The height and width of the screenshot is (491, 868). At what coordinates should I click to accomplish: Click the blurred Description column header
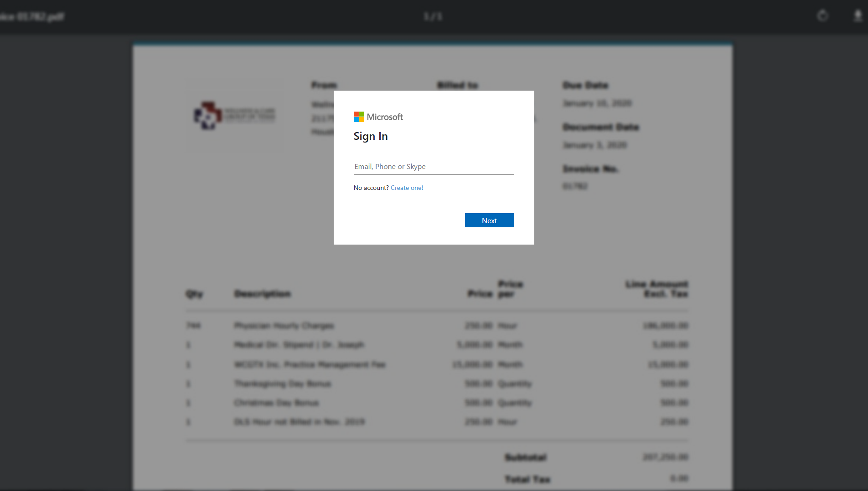pos(263,294)
